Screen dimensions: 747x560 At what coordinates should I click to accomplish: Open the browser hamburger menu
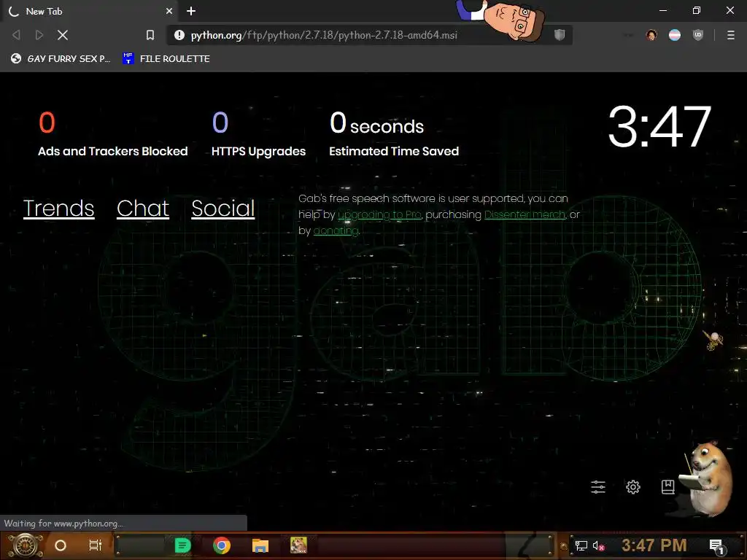pyautogui.click(x=731, y=35)
